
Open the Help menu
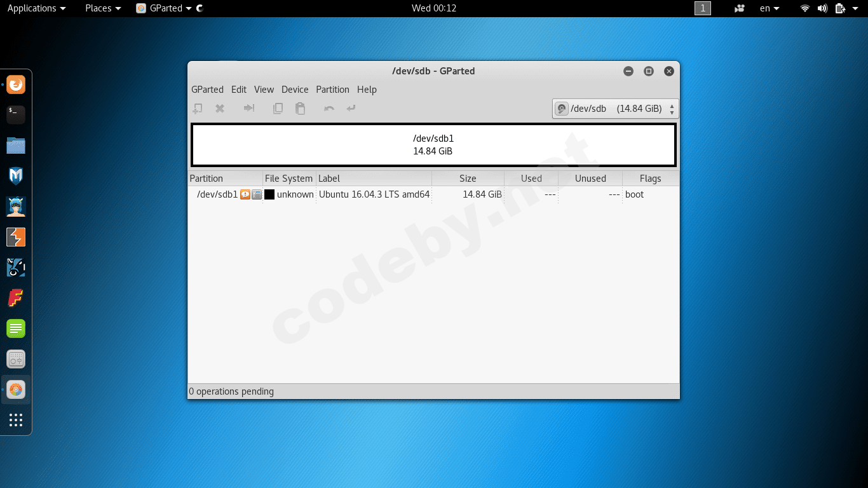pyautogui.click(x=367, y=90)
